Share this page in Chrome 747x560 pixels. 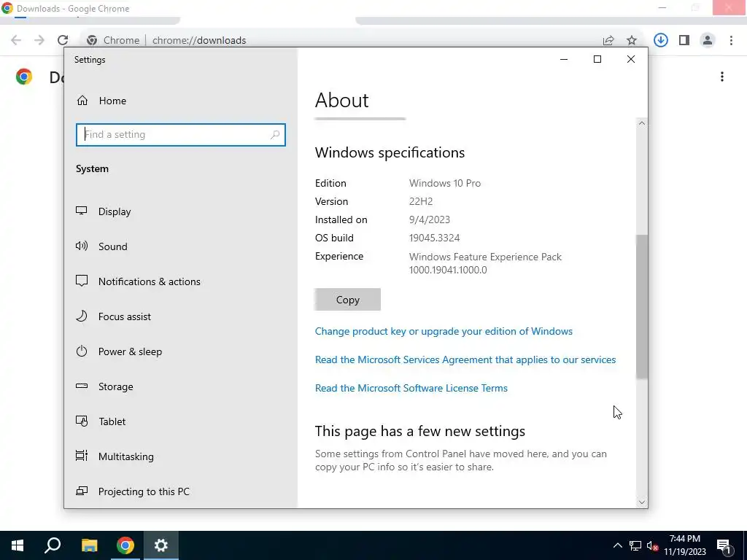(608, 41)
